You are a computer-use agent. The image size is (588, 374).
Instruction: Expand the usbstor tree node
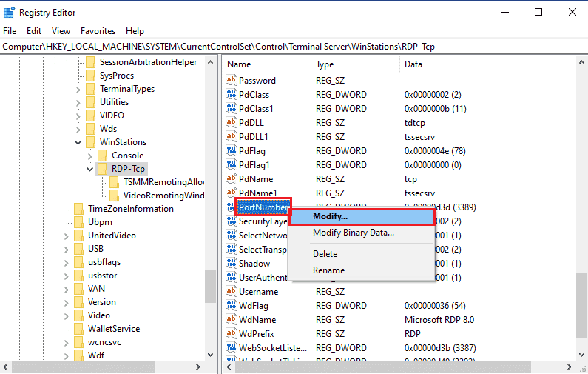click(67, 276)
